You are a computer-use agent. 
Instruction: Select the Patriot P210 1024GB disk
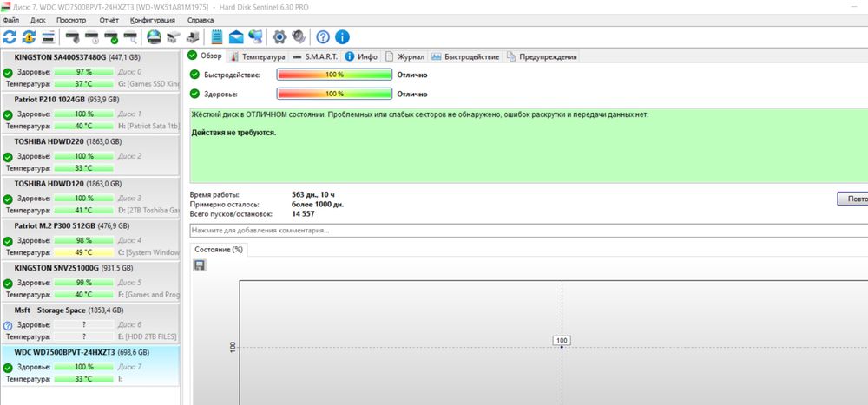point(91,113)
